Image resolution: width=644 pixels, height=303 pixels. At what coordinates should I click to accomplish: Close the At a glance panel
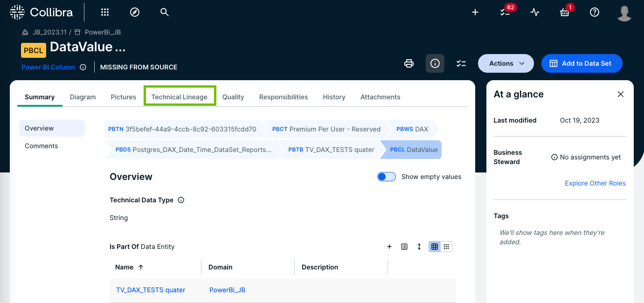coord(621,94)
